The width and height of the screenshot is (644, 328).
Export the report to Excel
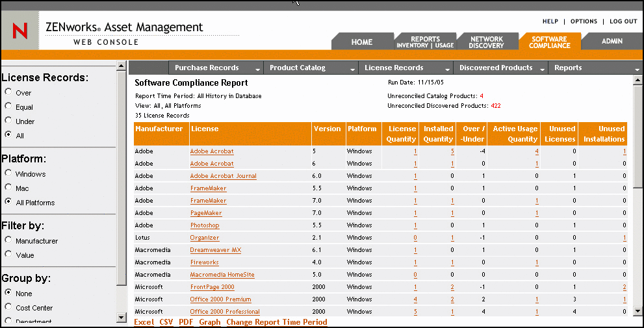point(144,322)
